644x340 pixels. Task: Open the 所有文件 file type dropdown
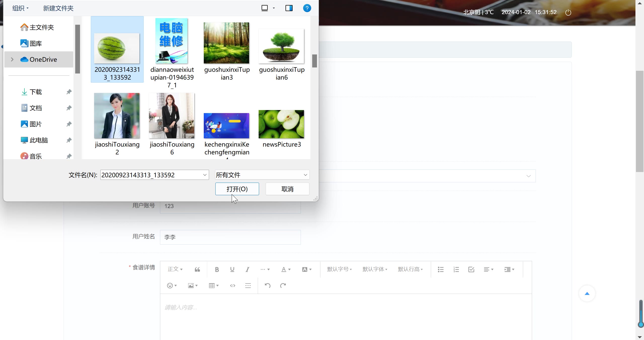pos(262,175)
